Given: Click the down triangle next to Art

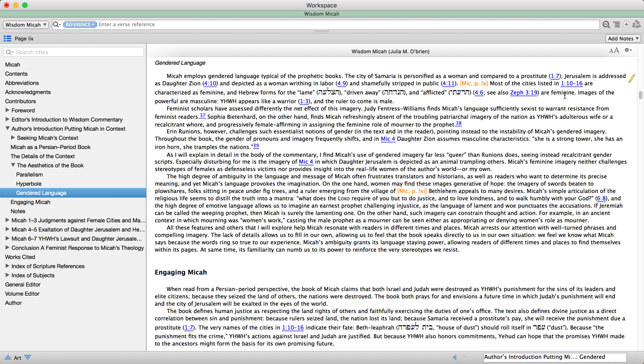Looking at the screenshot, I should 28,358.
